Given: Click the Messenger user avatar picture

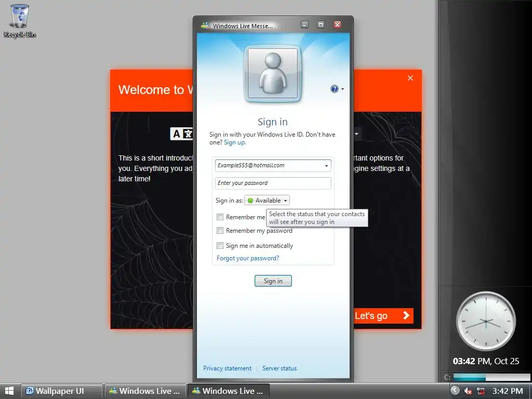Looking at the screenshot, I should point(273,73).
